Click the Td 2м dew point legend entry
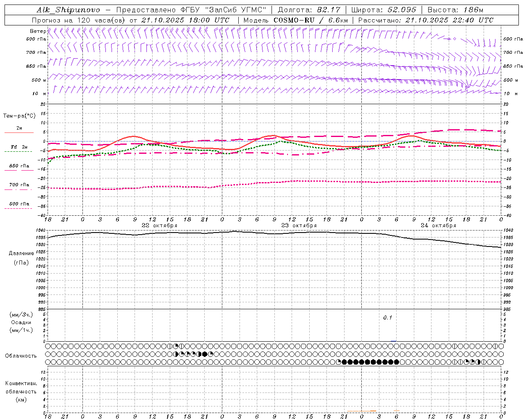This screenshot has height=420, width=525. coord(19,147)
